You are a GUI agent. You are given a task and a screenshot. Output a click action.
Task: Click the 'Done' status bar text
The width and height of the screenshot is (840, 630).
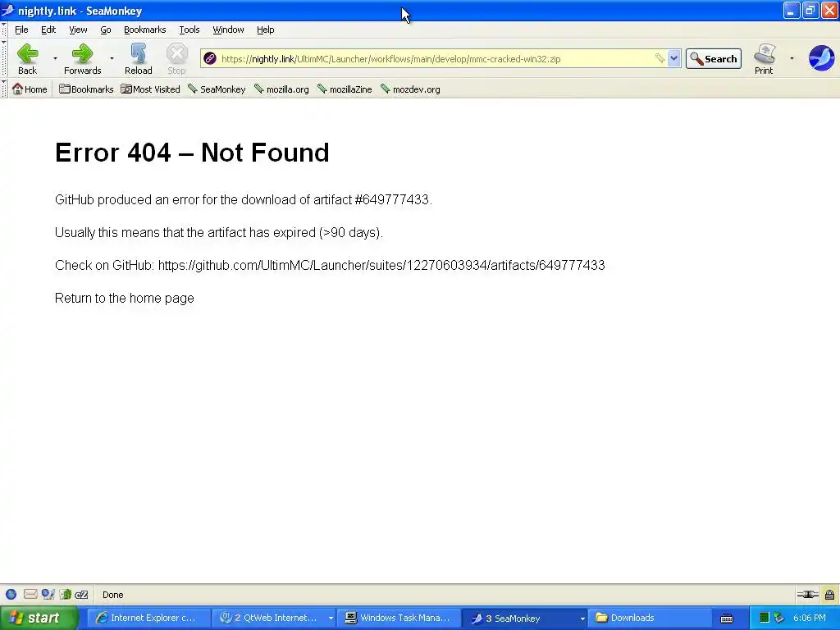tap(113, 595)
